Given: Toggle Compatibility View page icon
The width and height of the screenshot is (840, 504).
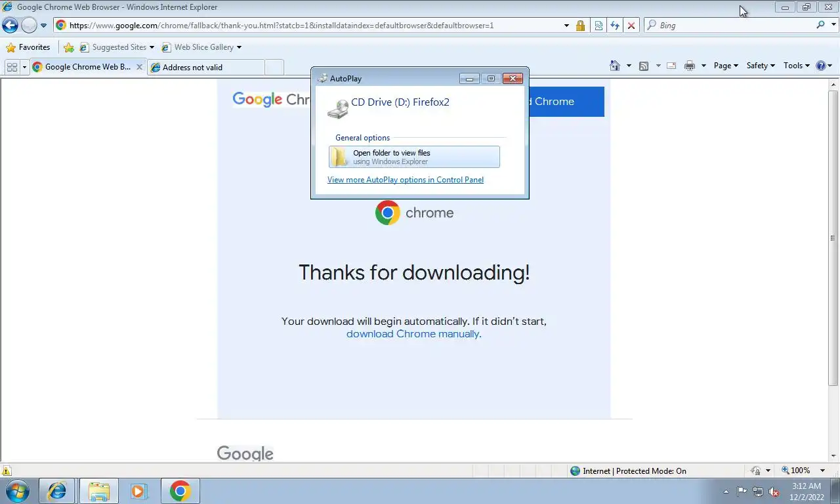Looking at the screenshot, I should pos(598,26).
